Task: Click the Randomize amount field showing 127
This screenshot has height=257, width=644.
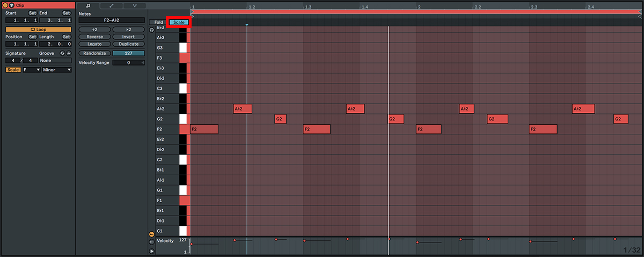Action: tap(128, 53)
